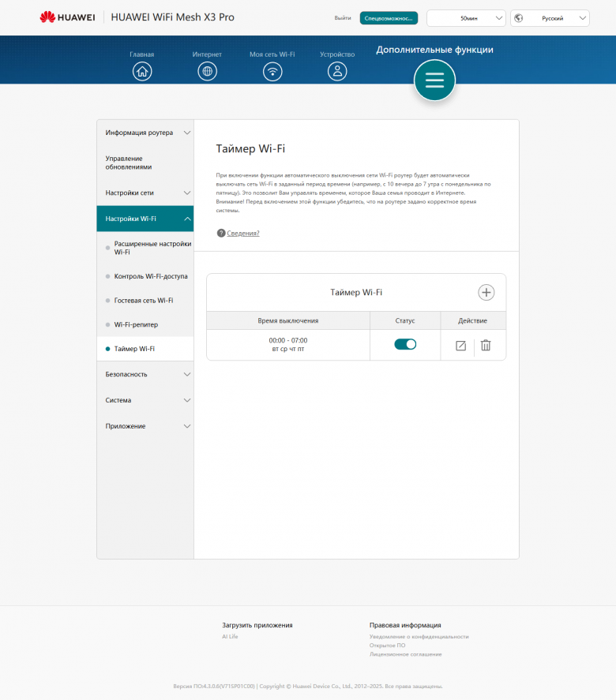Toggle the 00:00 - 07:00 timer status switch
Screen dimensions: 616x700
pyautogui.click(x=405, y=344)
